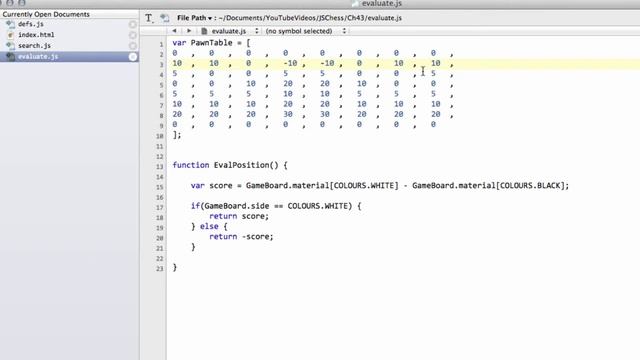Click line number 3 in the gutter
The width and height of the screenshot is (640, 360).
click(x=162, y=64)
